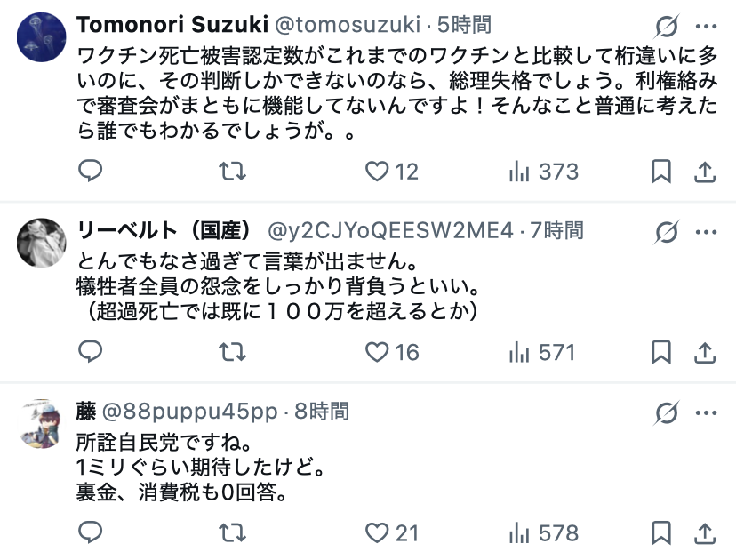
Task: Like the tweet with 16 likes
Action: 380,352
